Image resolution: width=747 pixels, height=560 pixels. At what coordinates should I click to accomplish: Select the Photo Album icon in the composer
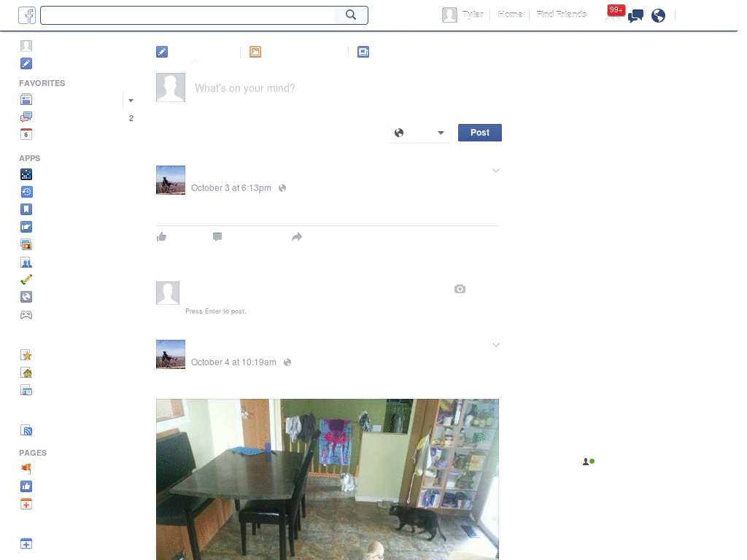(363, 52)
